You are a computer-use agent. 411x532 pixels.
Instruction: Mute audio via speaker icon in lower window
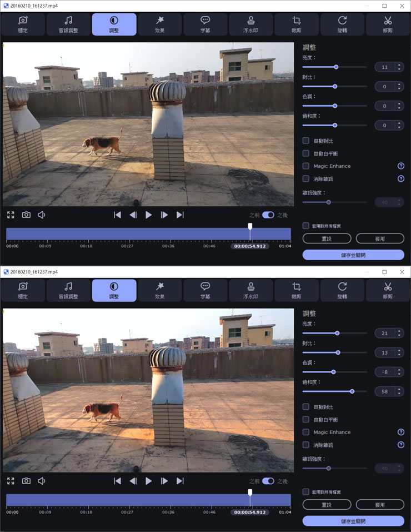[x=41, y=481]
